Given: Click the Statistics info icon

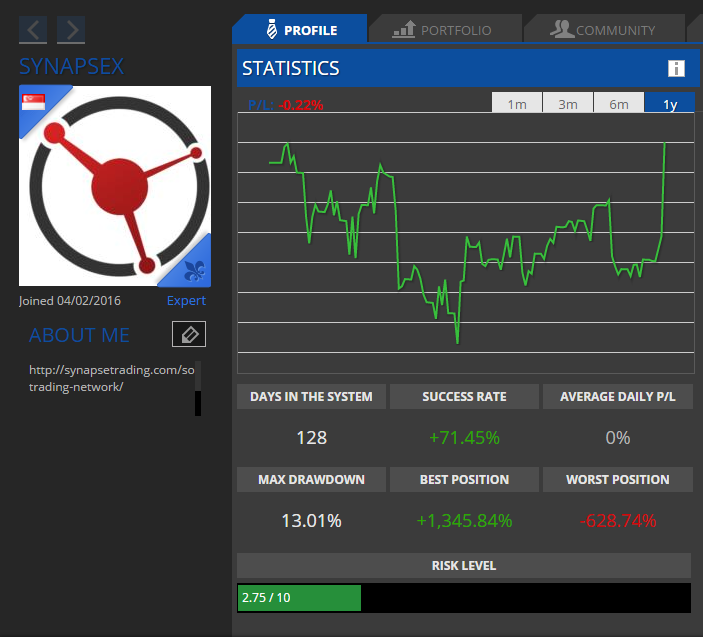Looking at the screenshot, I should [677, 69].
